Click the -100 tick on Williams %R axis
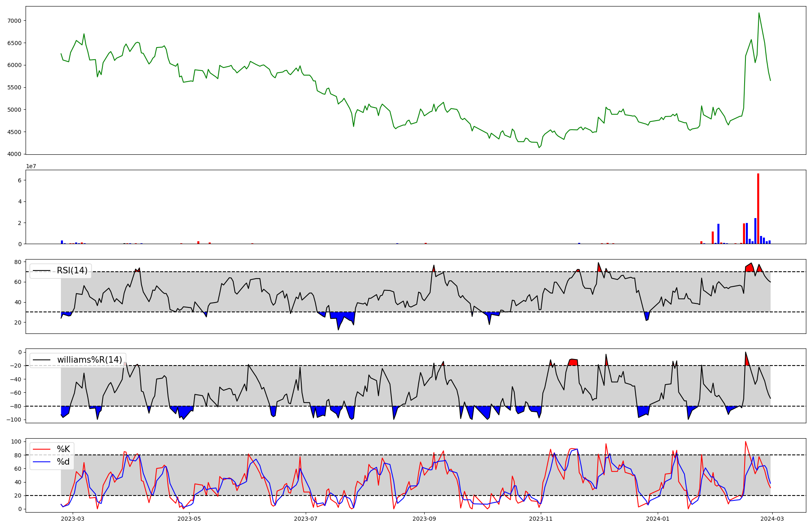Screen dimensions: 812x528 15,420
